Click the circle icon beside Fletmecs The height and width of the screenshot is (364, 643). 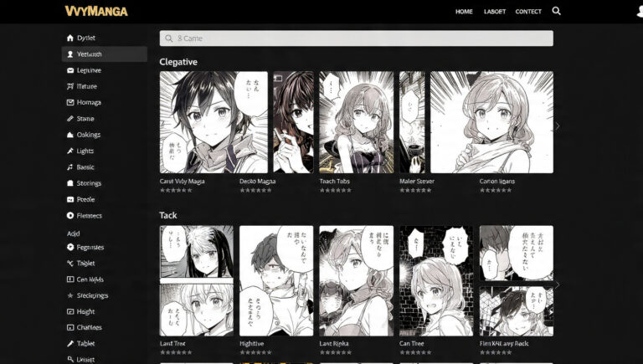pos(70,215)
